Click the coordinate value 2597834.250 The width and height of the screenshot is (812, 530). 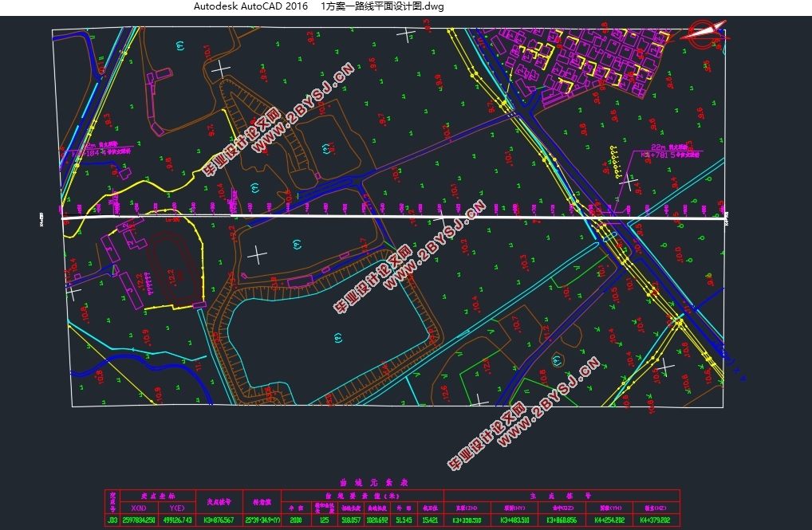tap(139, 520)
